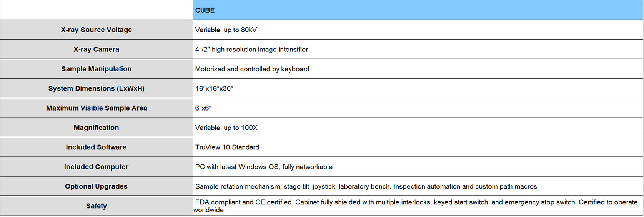Click the high resolution image intensifier cell
This screenshot has height=217, width=644.
[418, 50]
